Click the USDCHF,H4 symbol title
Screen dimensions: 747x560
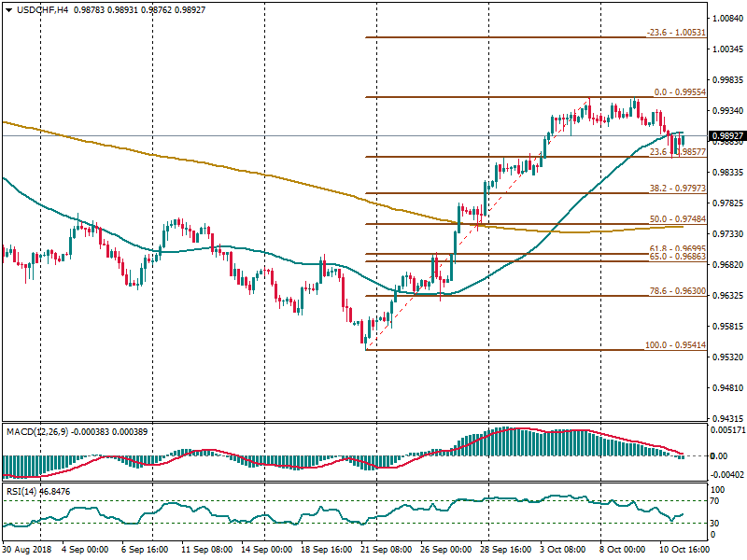pos(43,9)
